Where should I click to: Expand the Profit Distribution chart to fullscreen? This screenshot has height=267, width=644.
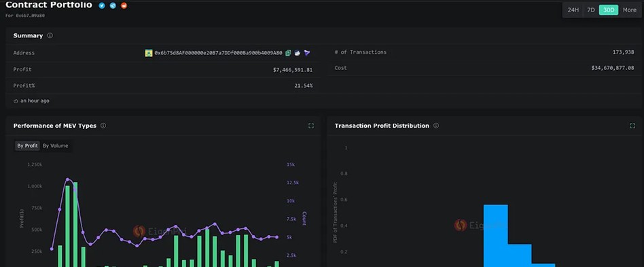(632, 126)
